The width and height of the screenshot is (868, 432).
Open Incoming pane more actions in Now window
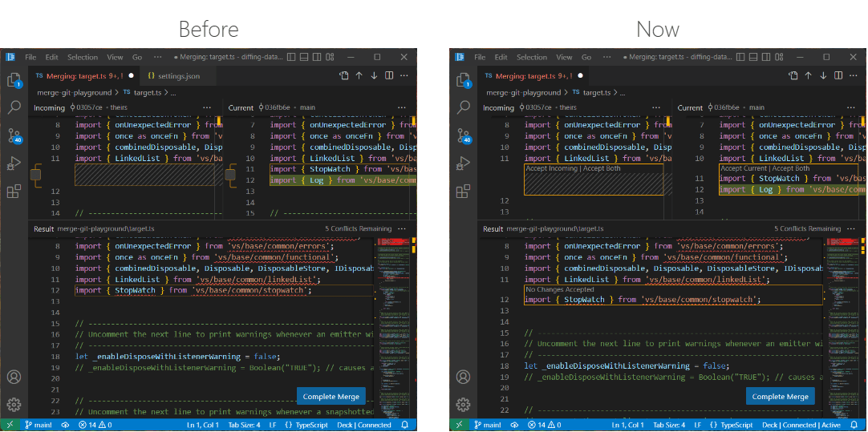click(656, 107)
